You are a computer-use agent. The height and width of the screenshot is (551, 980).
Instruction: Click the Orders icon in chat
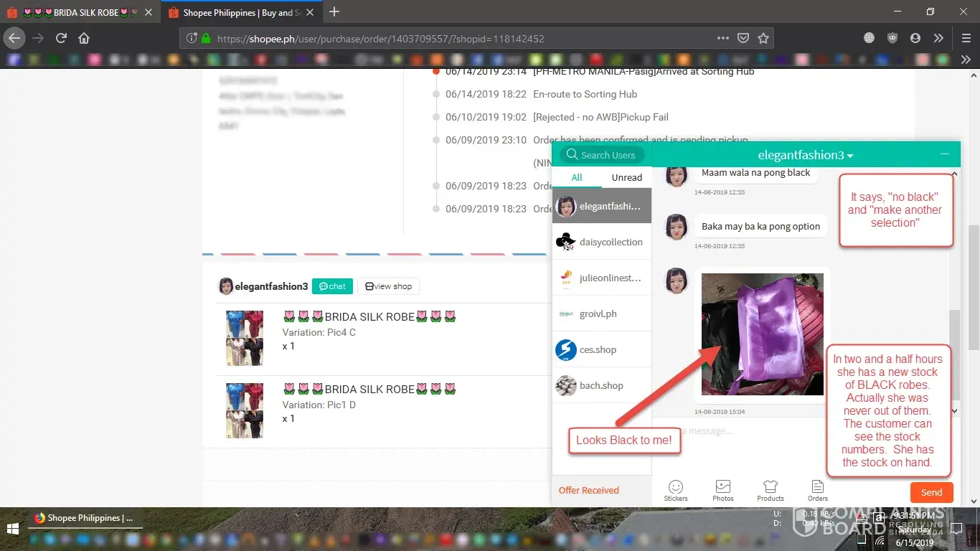tap(817, 489)
